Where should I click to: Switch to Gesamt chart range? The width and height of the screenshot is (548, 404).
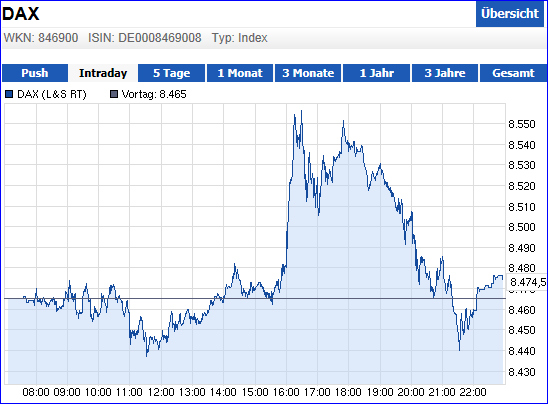[x=513, y=73]
